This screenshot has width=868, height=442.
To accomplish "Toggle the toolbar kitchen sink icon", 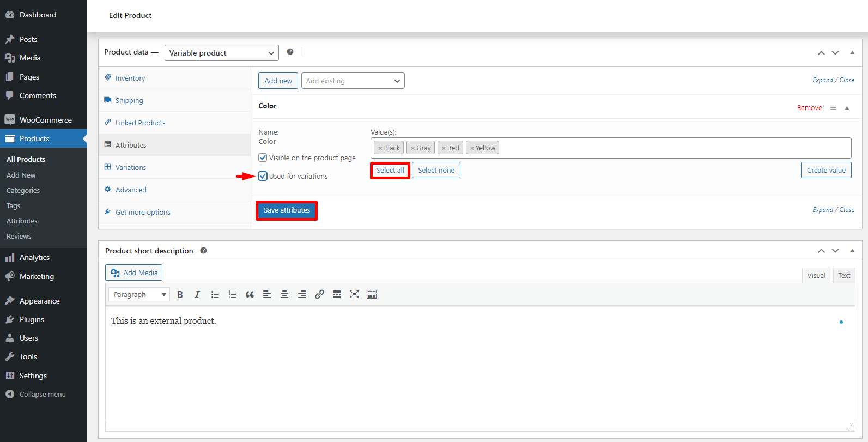I will tap(372, 295).
